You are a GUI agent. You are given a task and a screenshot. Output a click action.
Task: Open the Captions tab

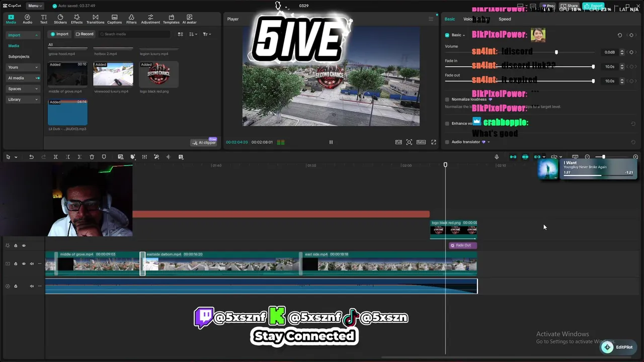click(x=114, y=19)
